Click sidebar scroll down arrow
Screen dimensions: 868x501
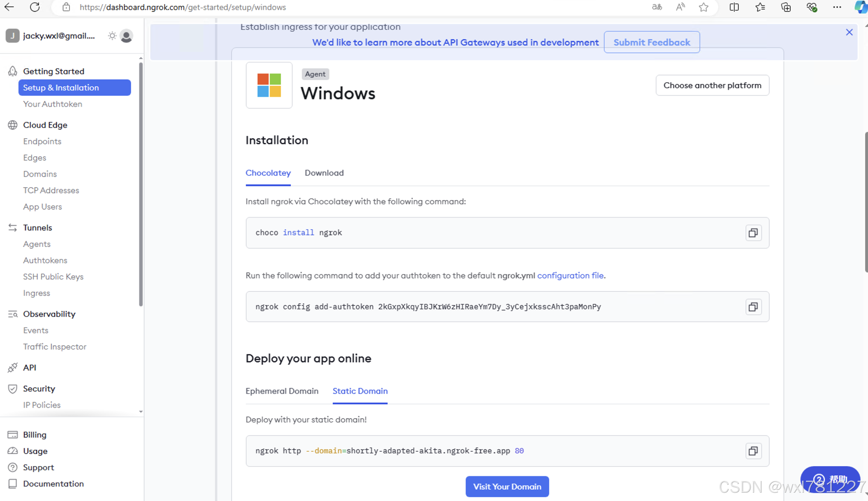tap(140, 411)
